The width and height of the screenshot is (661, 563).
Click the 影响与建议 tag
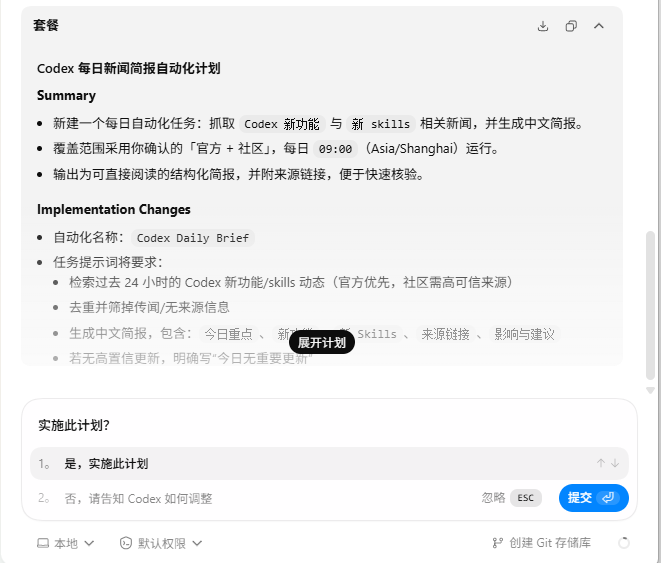tap(524, 334)
